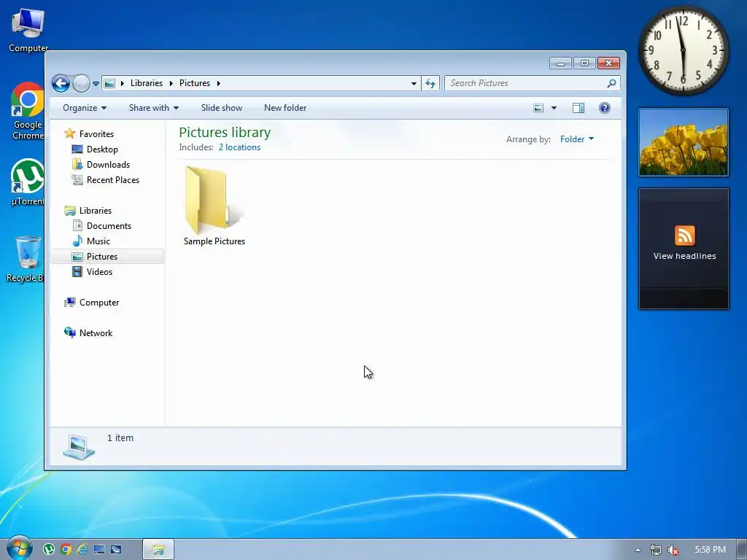Viewport: 747px width, 560px height.
Task: Open the Arrange by Folder dropdown
Action: (x=577, y=139)
